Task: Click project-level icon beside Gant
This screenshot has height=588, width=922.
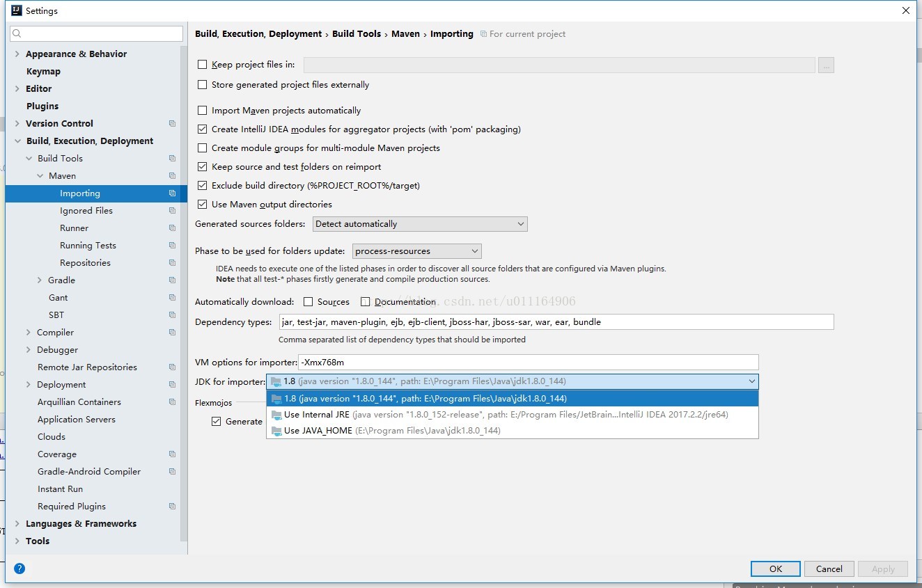Action: (x=172, y=298)
